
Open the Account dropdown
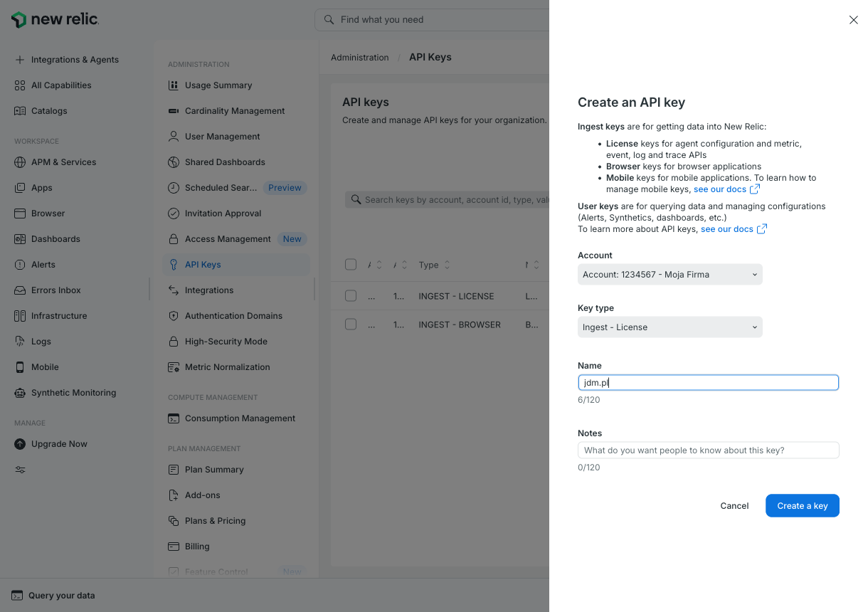coord(669,275)
